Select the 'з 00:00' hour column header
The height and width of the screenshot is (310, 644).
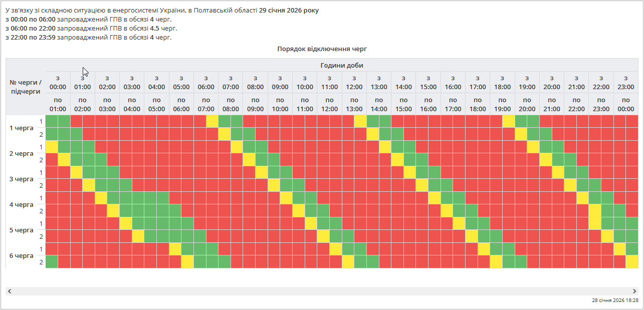[58, 82]
